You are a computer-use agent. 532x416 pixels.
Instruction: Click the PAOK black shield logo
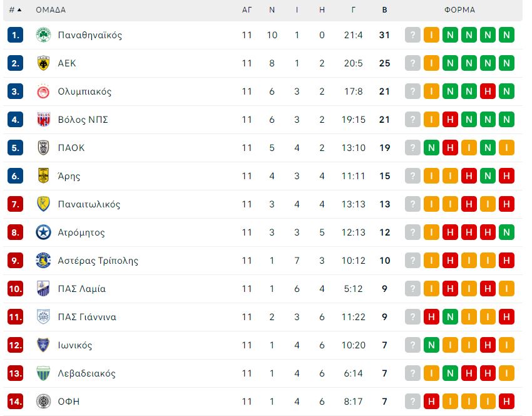(43, 148)
